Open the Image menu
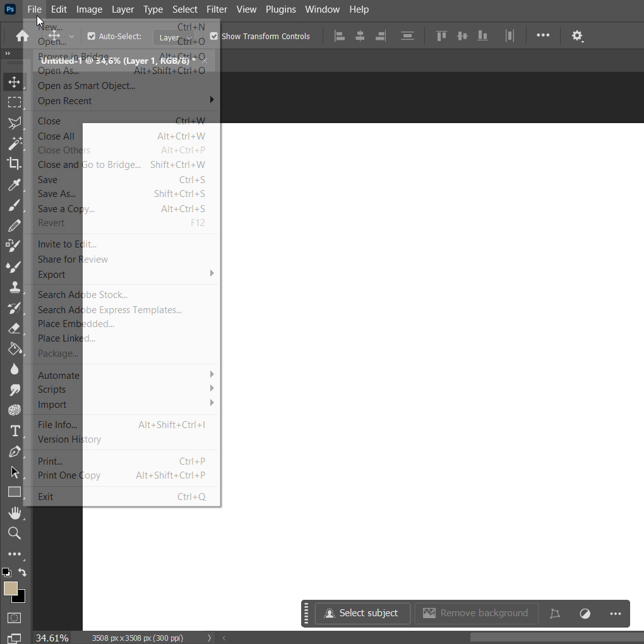644x644 pixels. click(89, 9)
